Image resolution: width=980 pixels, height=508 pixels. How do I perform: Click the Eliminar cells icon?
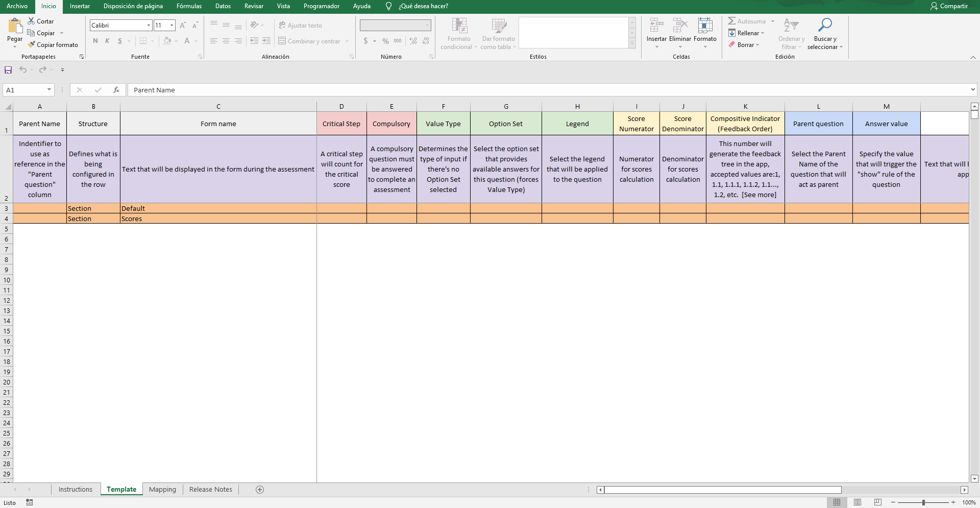click(x=680, y=26)
